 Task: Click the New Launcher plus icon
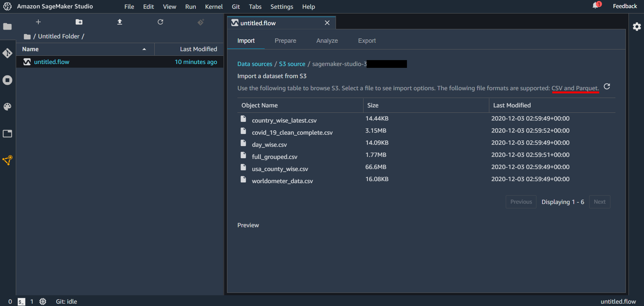(38, 22)
